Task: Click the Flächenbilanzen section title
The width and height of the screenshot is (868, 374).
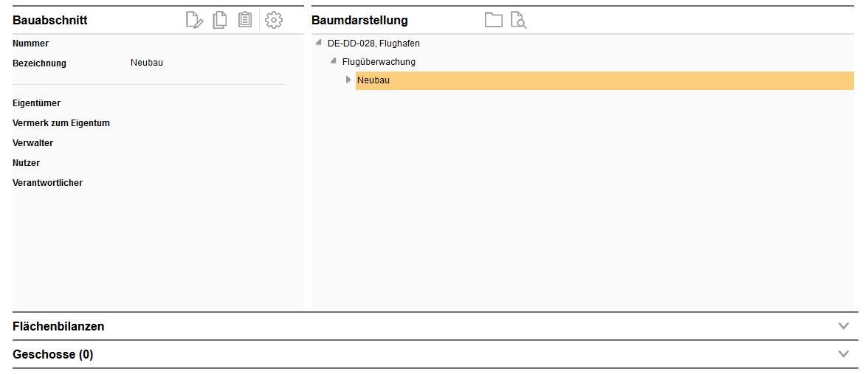Action: point(58,326)
